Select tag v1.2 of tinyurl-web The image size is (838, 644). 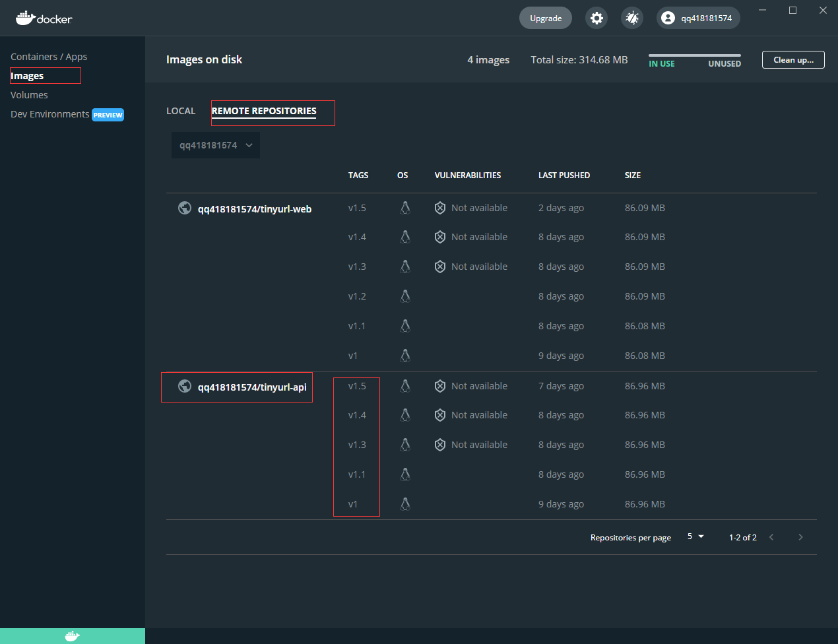coord(357,296)
